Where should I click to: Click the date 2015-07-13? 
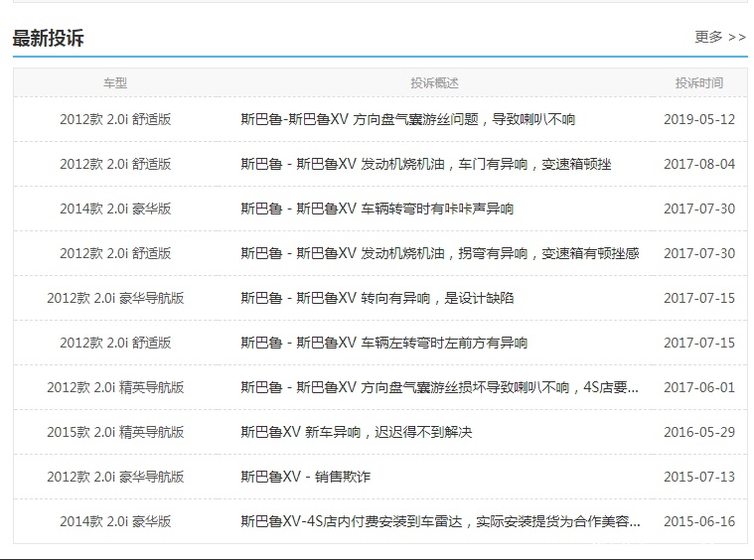click(x=699, y=477)
